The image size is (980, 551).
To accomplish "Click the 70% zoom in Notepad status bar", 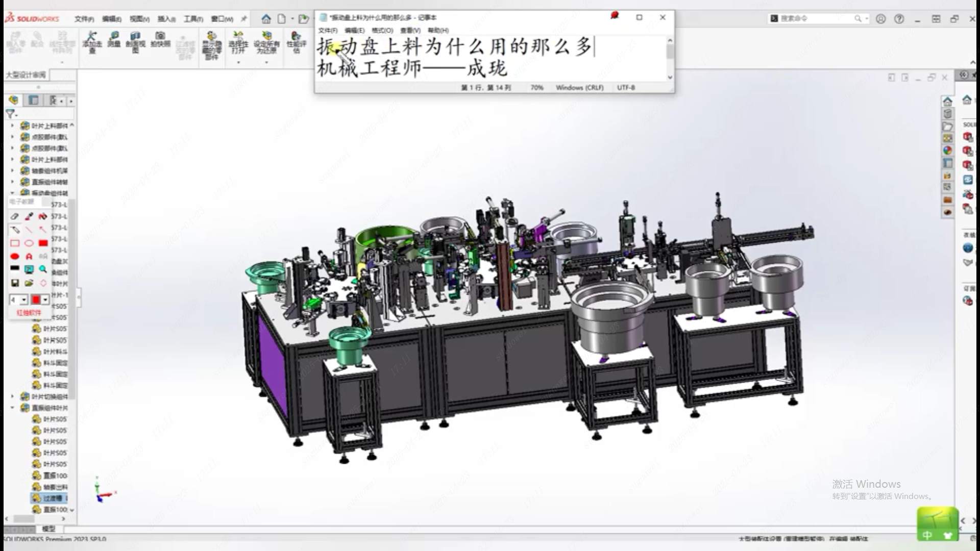I will point(536,88).
